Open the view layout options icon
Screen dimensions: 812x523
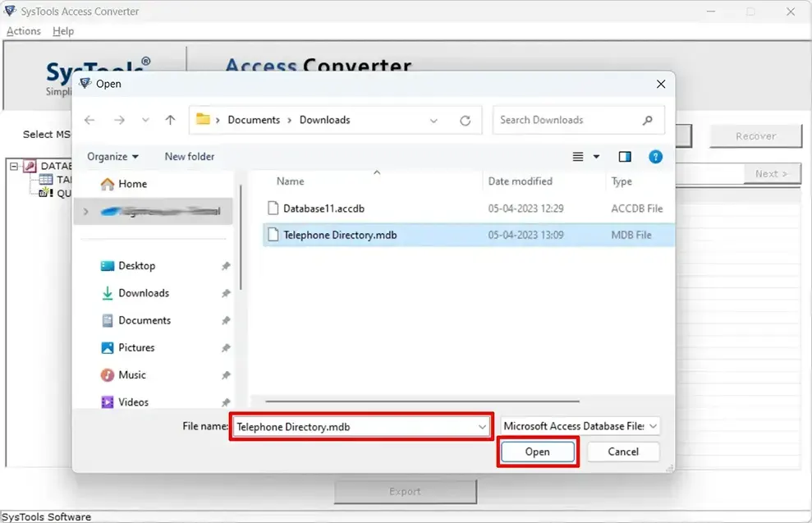point(585,157)
